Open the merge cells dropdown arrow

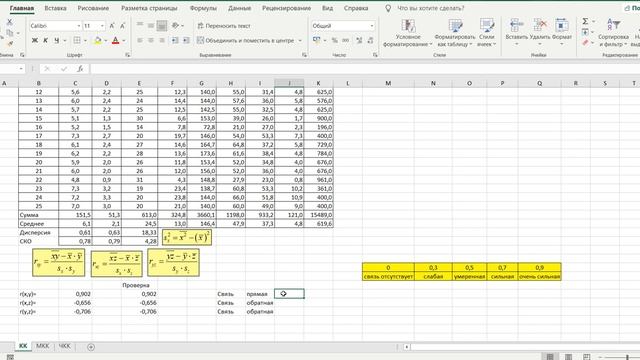tap(300, 40)
